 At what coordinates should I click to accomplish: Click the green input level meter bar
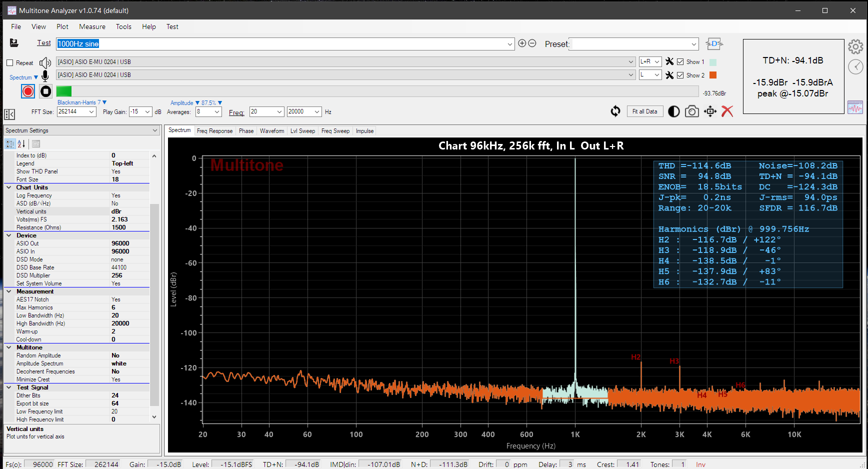tap(64, 91)
